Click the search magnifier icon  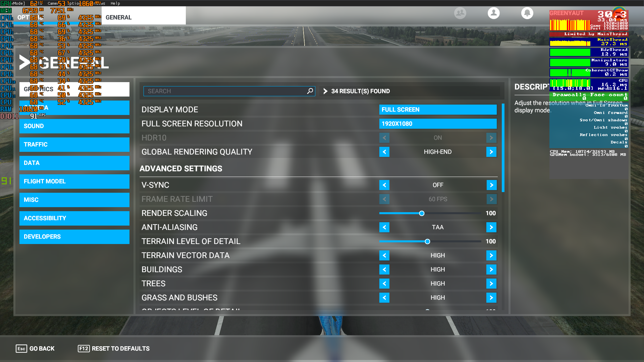310,91
